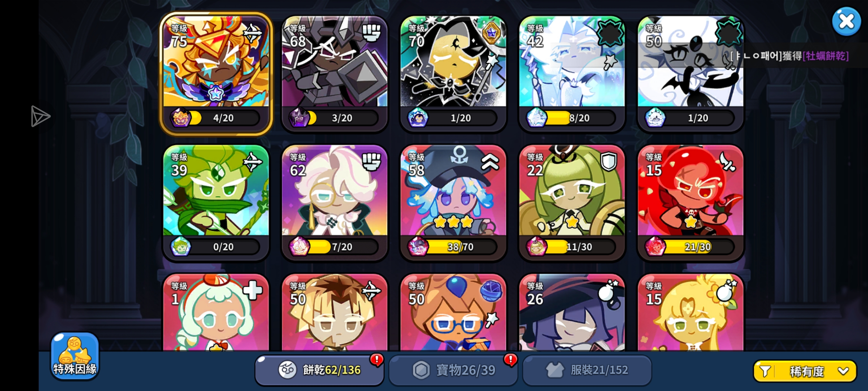Select the level 62 pink-haired cookie card

tap(335, 203)
